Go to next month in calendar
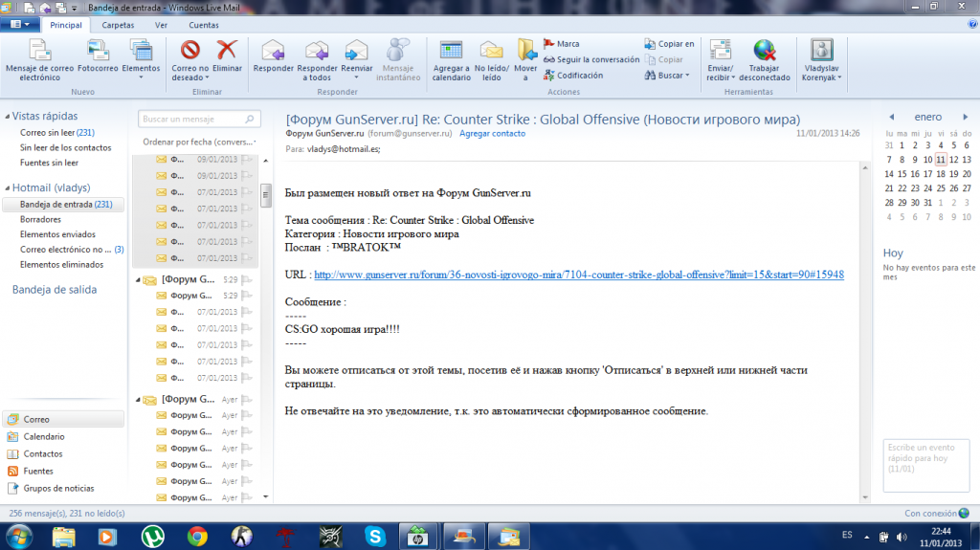980x550 pixels. [x=967, y=117]
